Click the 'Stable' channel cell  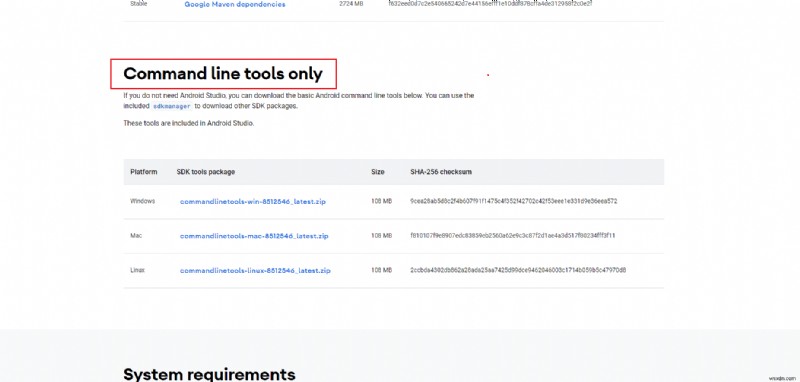[139, 4]
